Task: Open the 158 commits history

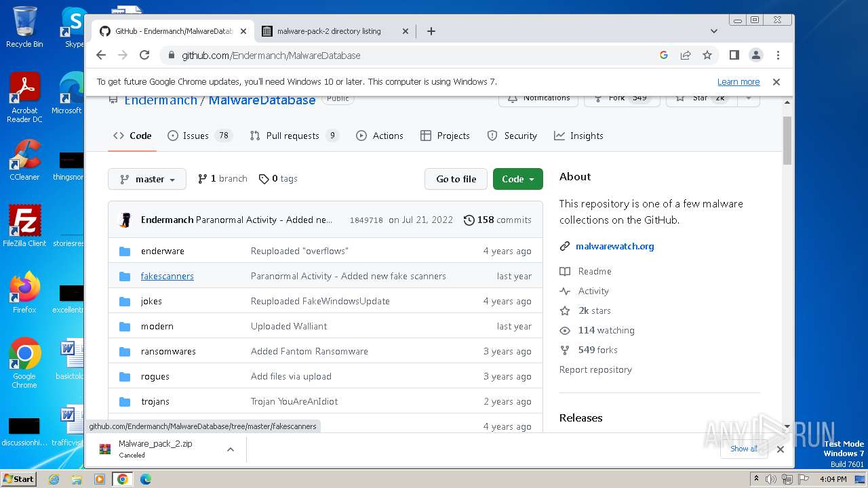Action: 497,220
